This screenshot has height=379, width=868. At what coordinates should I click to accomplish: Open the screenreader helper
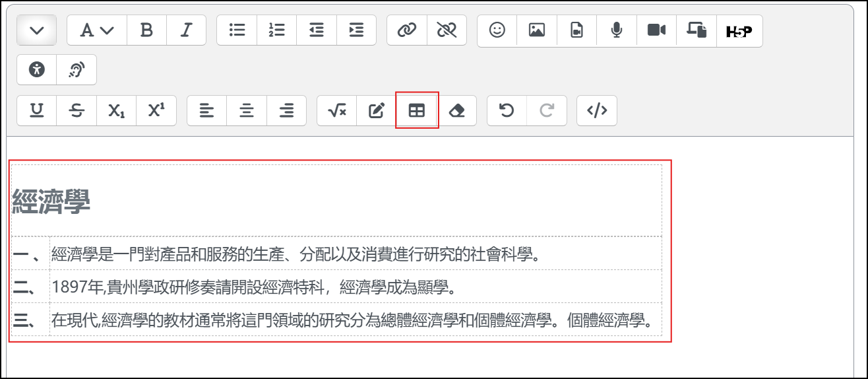[77, 69]
